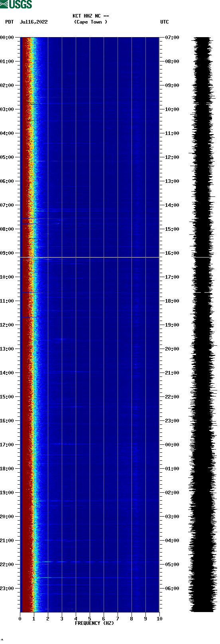Screen dimensions: 220x644
Task: Click the 16:00 UTC time label
Action: (172, 253)
